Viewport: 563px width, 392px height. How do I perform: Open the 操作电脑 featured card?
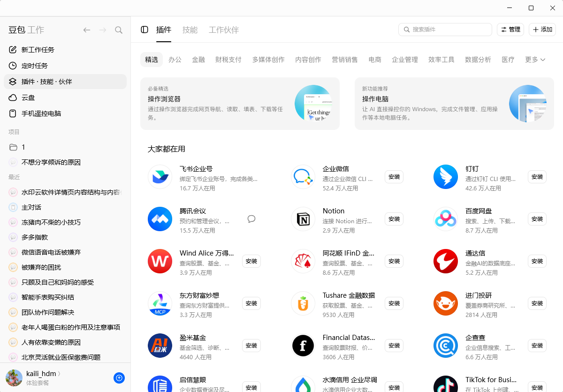[454, 104]
